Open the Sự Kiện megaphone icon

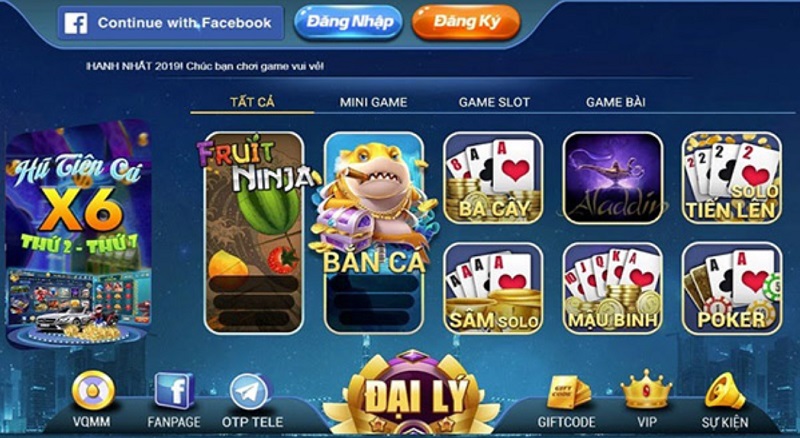(725, 391)
